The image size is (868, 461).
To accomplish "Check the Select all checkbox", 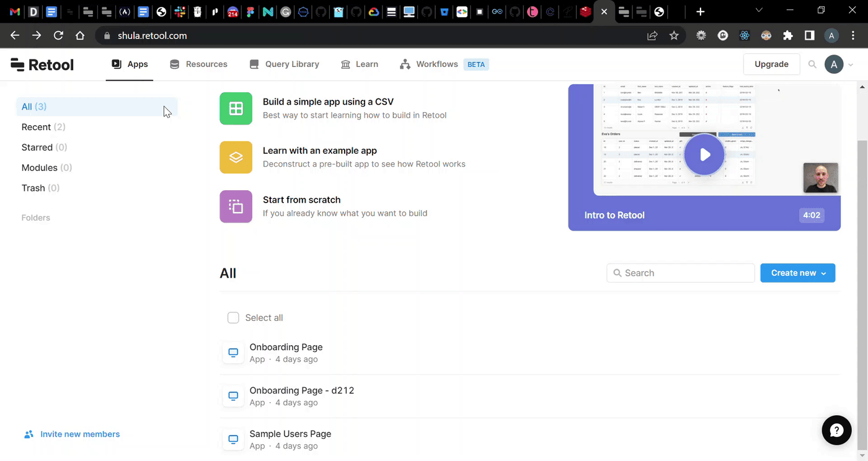I will click(233, 318).
